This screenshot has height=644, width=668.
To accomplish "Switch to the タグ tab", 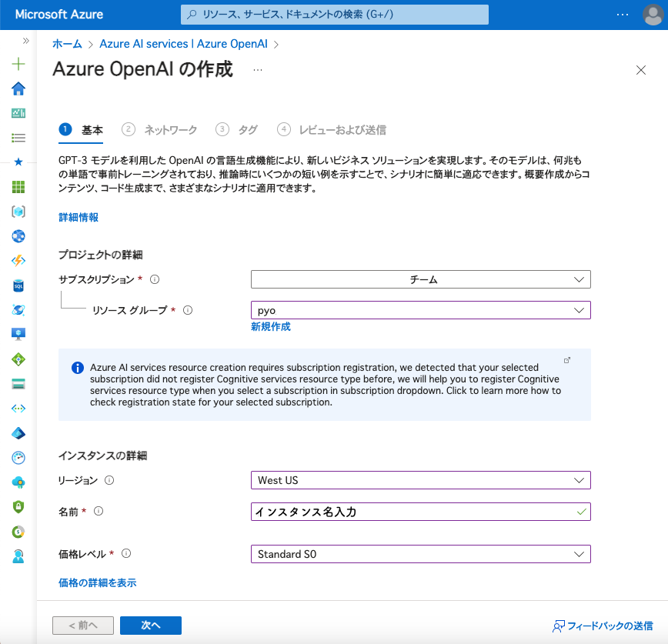I will click(236, 129).
